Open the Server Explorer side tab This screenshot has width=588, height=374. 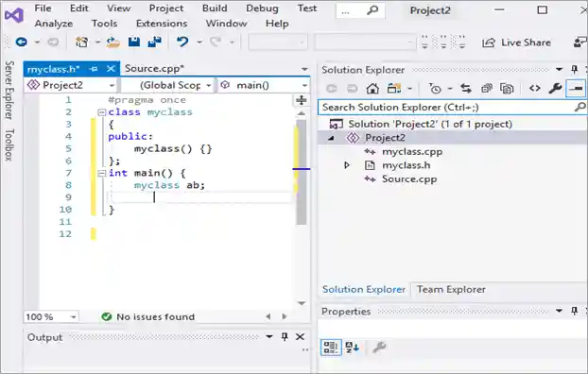click(x=9, y=90)
